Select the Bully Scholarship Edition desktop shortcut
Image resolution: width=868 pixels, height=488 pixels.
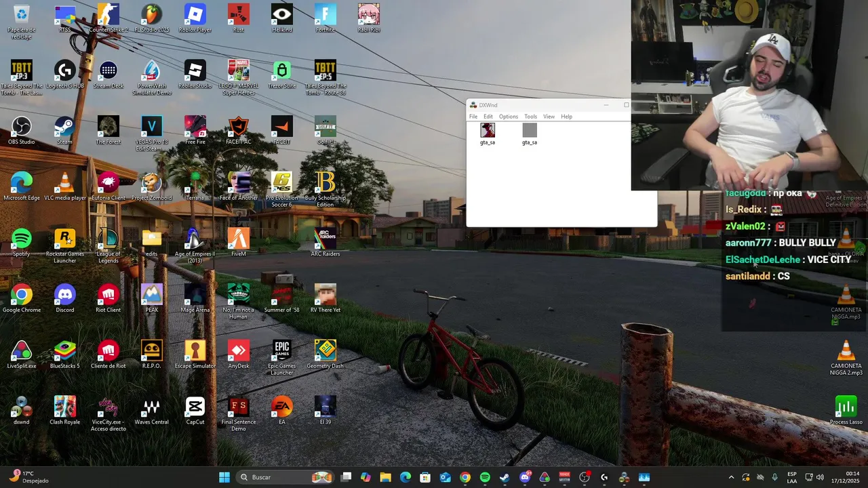coord(325,189)
